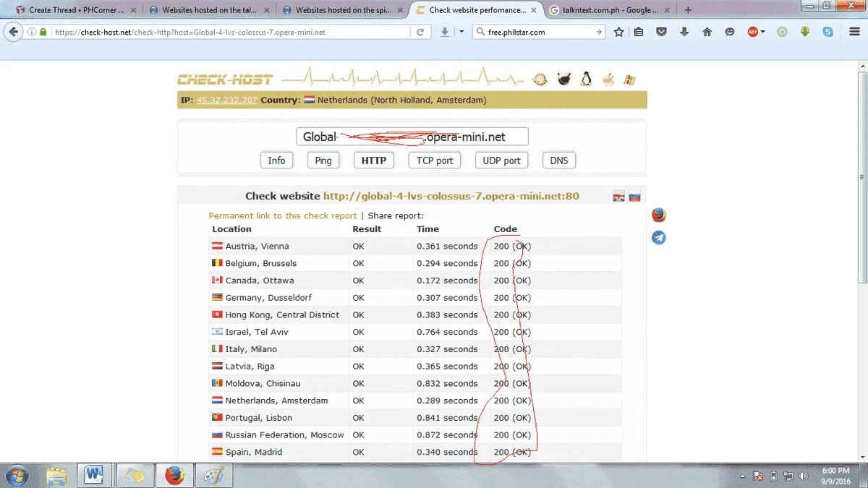Select the 'Canada, Ottawa' location row

[414, 281]
